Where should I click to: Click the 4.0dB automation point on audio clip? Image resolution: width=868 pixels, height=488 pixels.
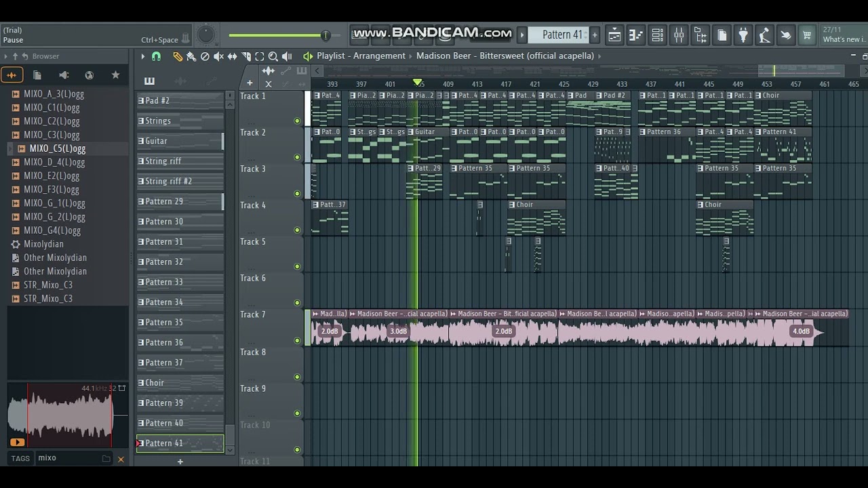(802, 331)
